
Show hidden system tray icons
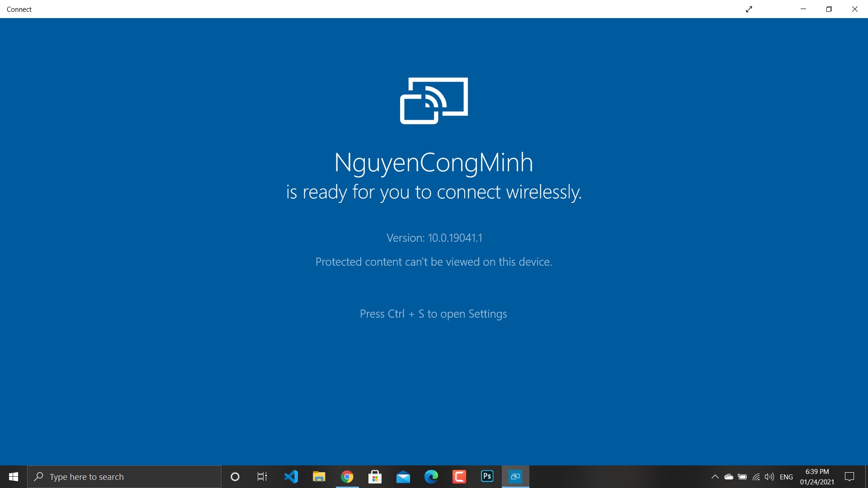coord(716,477)
